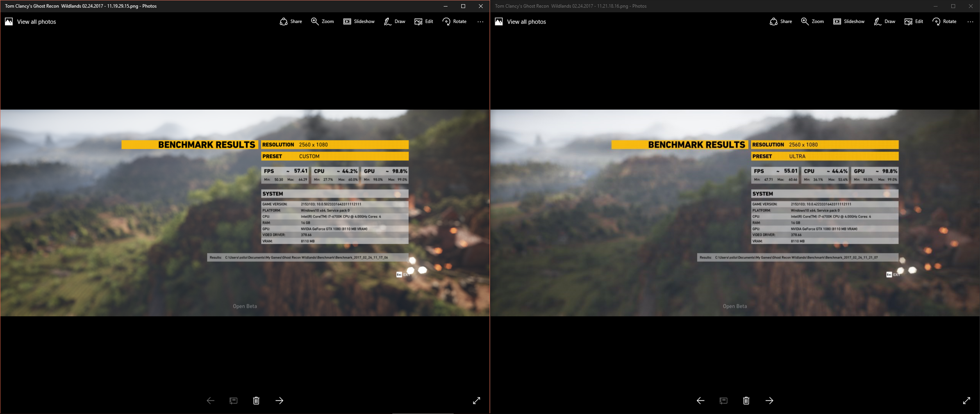The image size is (980, 414).
Task: Open more options ellipsis in right window
Action: [x=970, y=21]
